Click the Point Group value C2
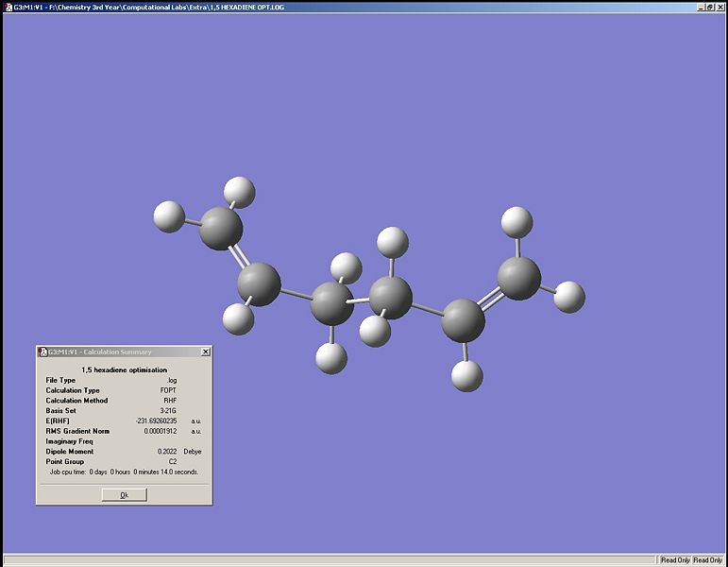 (x=172, y=461)
